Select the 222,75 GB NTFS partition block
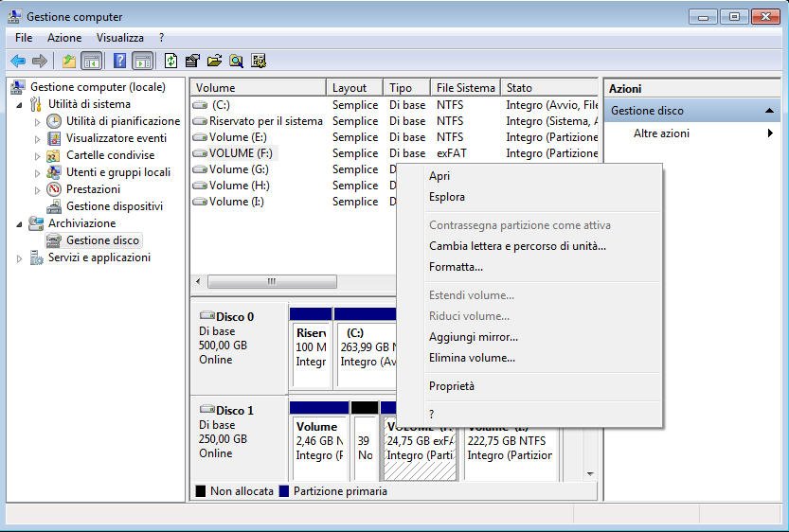This screenshot has width=789, height=532. [x=511, y=448]
